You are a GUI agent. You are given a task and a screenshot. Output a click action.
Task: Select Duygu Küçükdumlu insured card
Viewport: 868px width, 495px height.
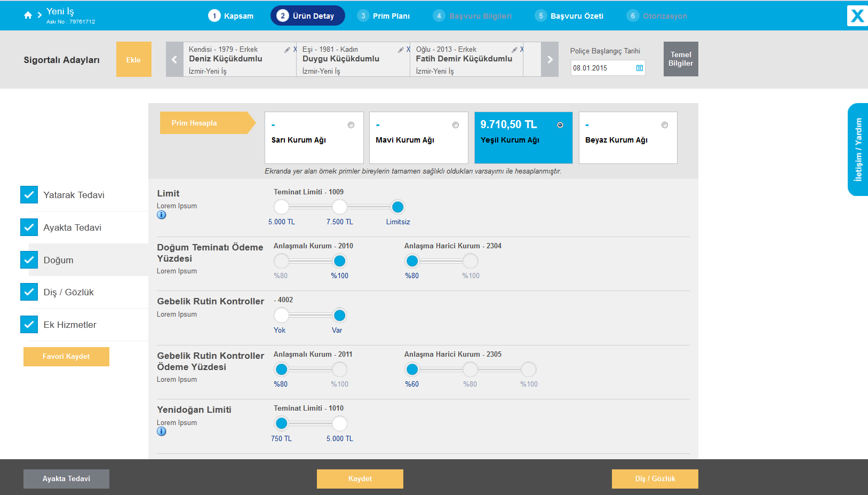coord(353,59)
